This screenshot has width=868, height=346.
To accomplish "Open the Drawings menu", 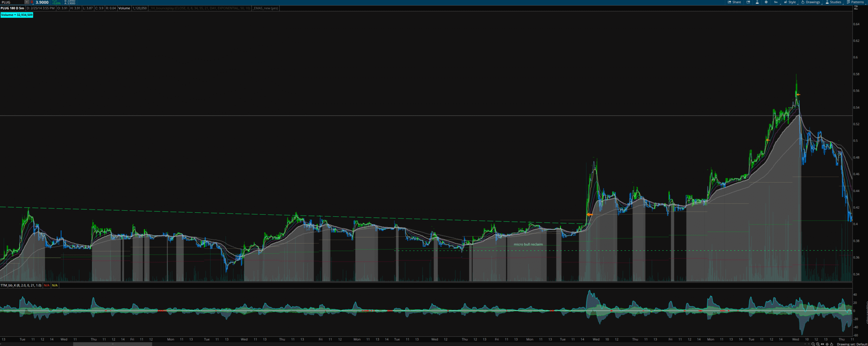I will [x=810, y=2].
